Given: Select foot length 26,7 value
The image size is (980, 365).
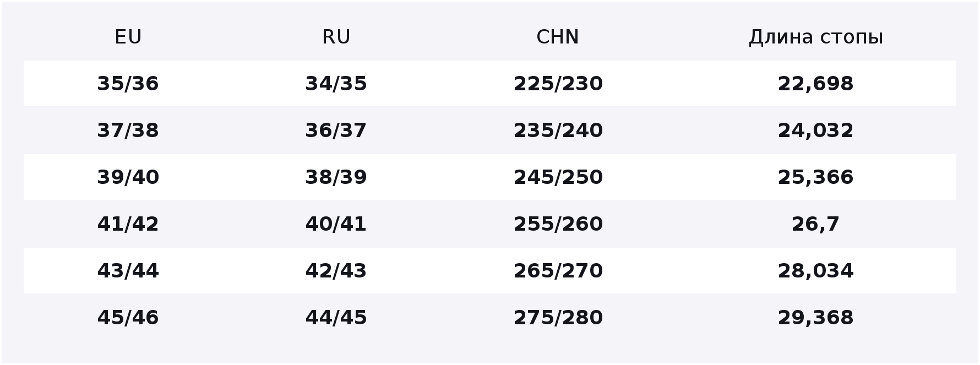Looking at the screenshot, I should click(x=816, y=224).
